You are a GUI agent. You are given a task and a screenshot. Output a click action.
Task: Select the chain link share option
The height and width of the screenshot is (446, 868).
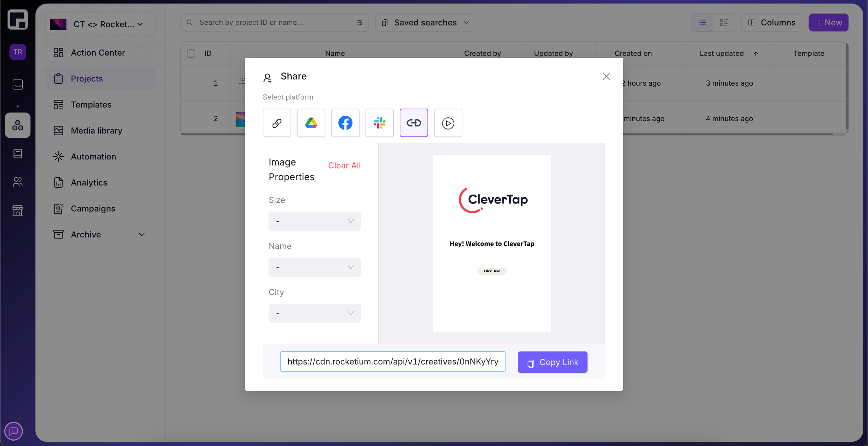(277, 123)
